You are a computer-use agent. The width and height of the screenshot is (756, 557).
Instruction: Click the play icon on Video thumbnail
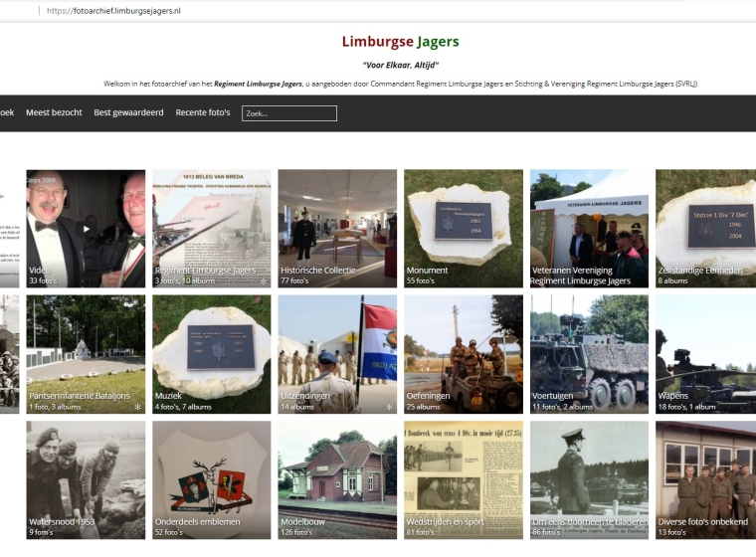(87, 229)
